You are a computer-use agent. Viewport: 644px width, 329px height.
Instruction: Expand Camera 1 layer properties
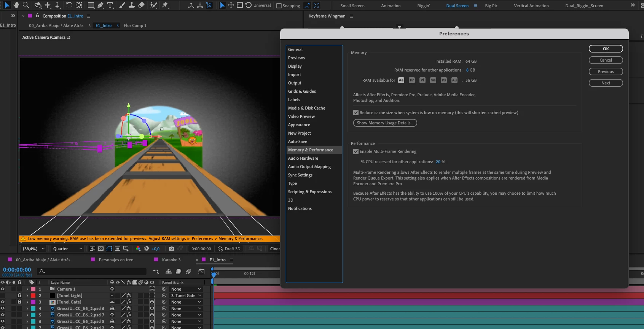pyautogui.click(x=27, y=289)
